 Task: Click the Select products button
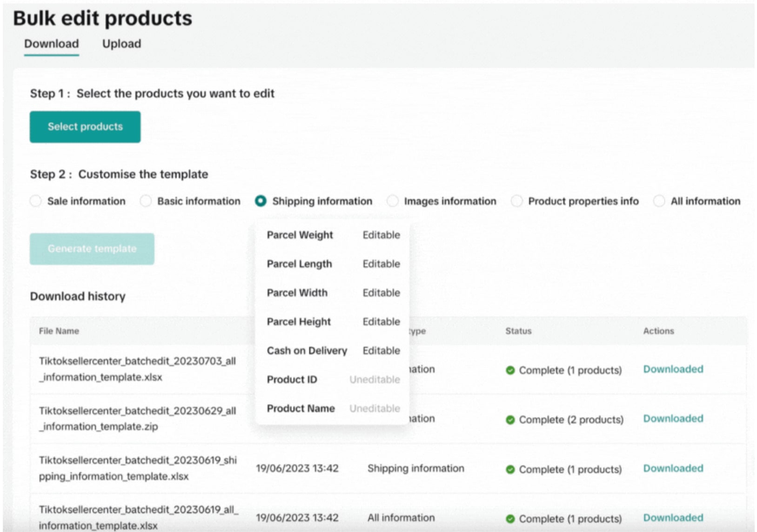tap(85, 126)
